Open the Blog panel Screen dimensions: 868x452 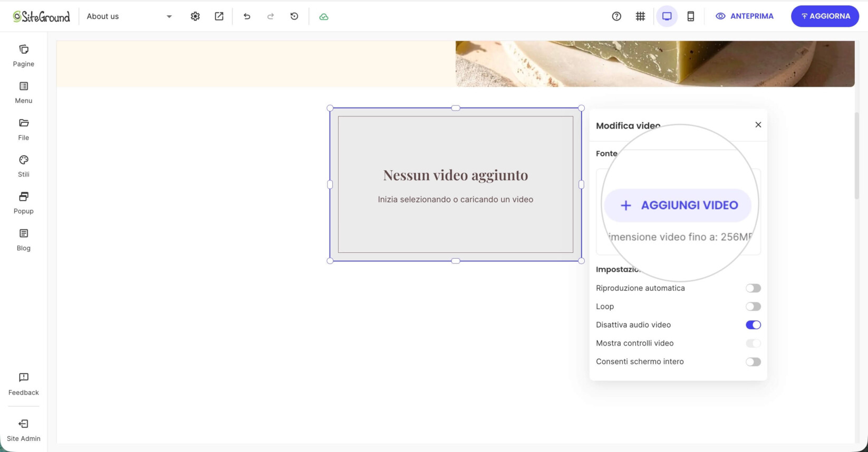tap(24, 240)
